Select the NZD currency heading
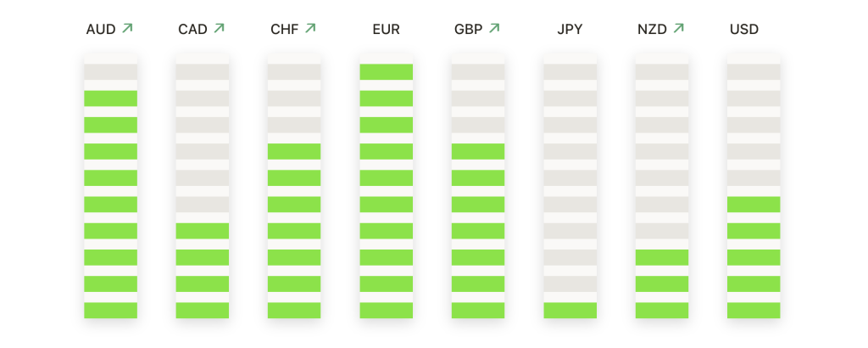 [x=652, y=30]
